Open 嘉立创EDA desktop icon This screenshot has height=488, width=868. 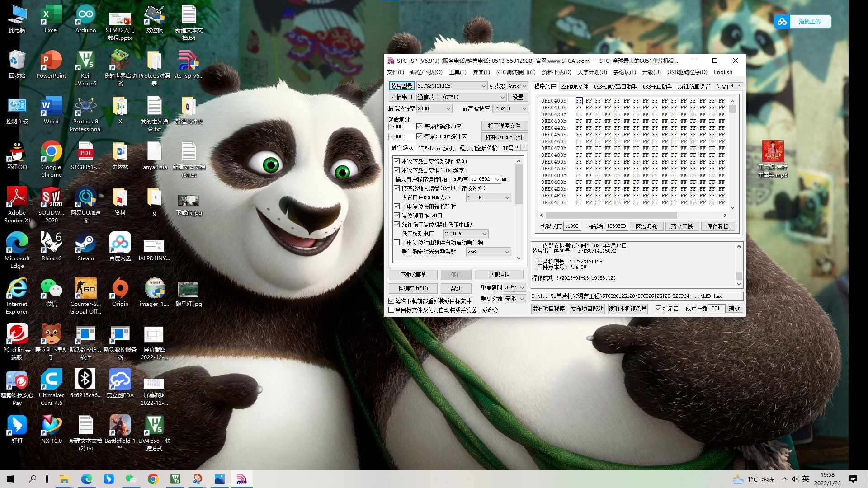[x=120, y=384]
